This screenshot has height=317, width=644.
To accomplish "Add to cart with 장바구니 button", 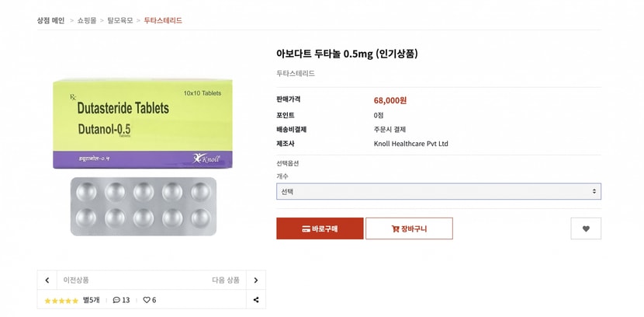I will [409, 228].
